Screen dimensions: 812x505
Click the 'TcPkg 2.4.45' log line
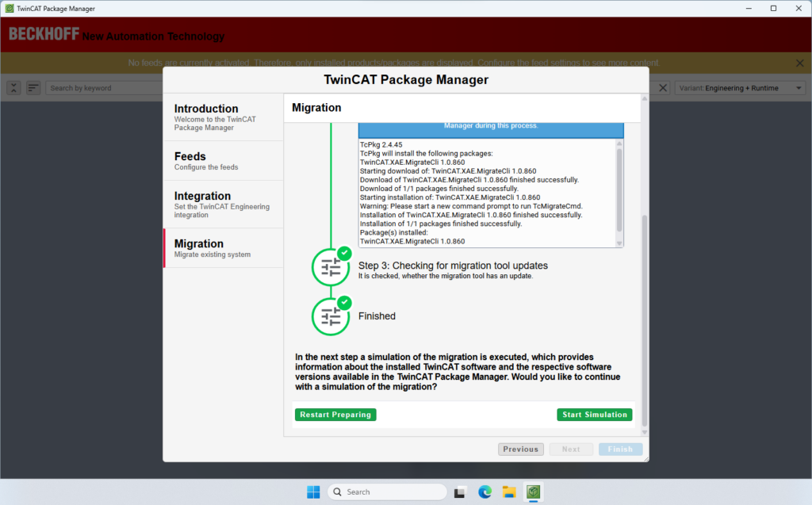point(381,145)
